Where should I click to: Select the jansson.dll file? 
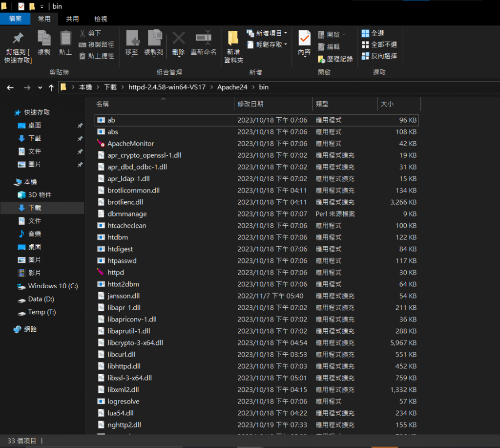tap(257, 296)
